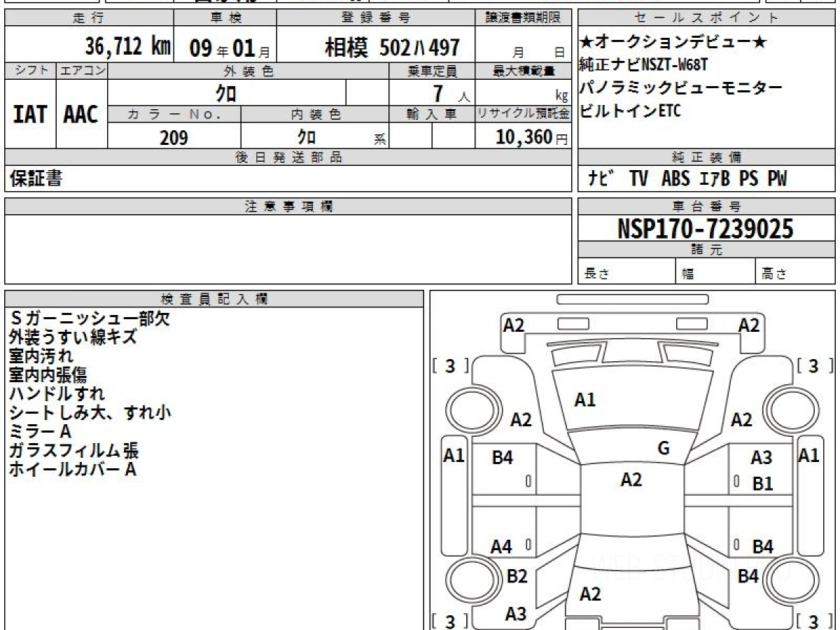The width and height of the screenshot is (840, 630).
Task: Click the seating capacity 7人
Action: coord(451,92)
